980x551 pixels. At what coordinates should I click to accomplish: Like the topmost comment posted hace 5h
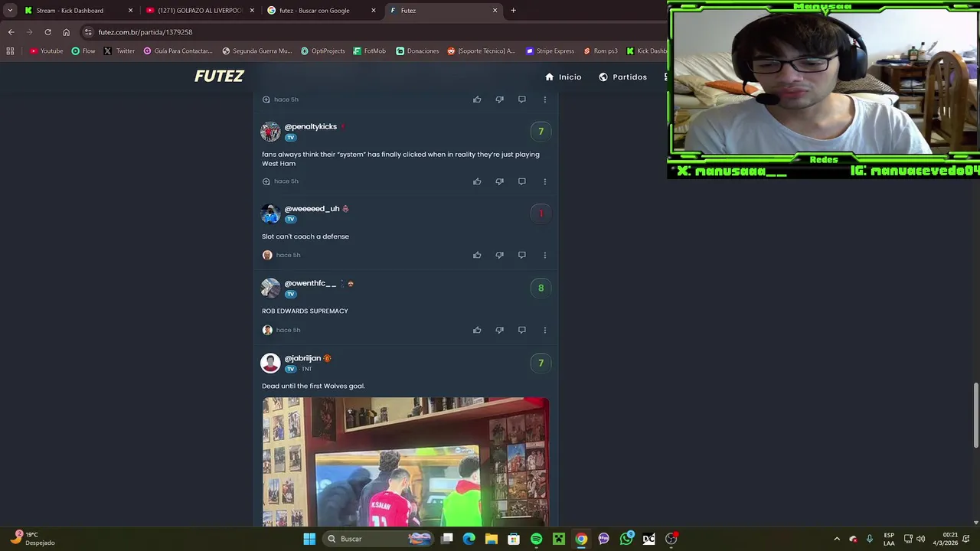(477, 99)
